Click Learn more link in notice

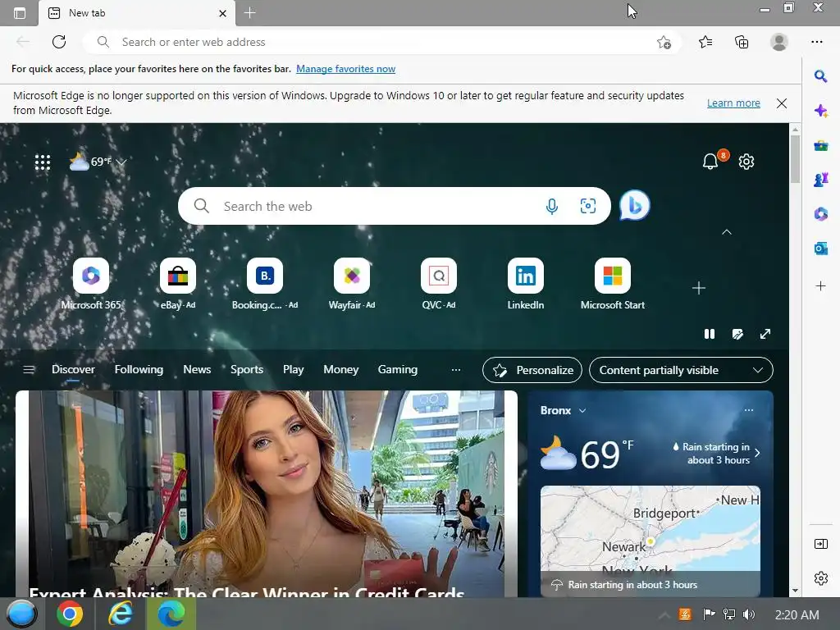(x=733, y=103)
